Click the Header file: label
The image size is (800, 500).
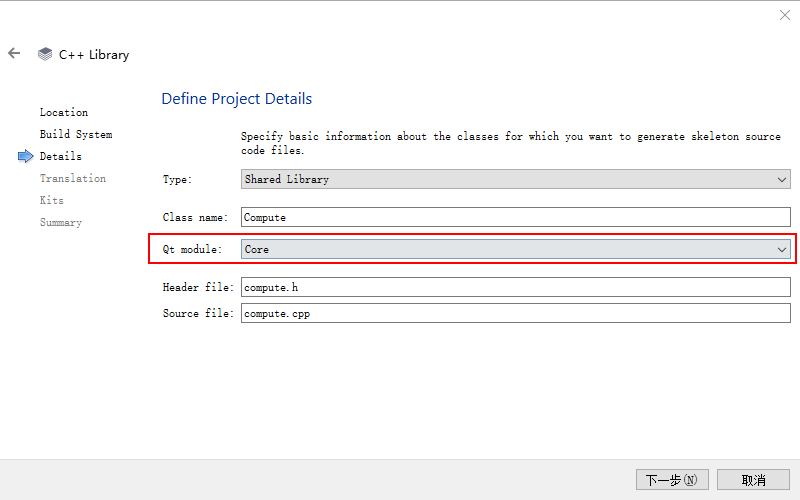pyautogui.click(x=198, y=287)
